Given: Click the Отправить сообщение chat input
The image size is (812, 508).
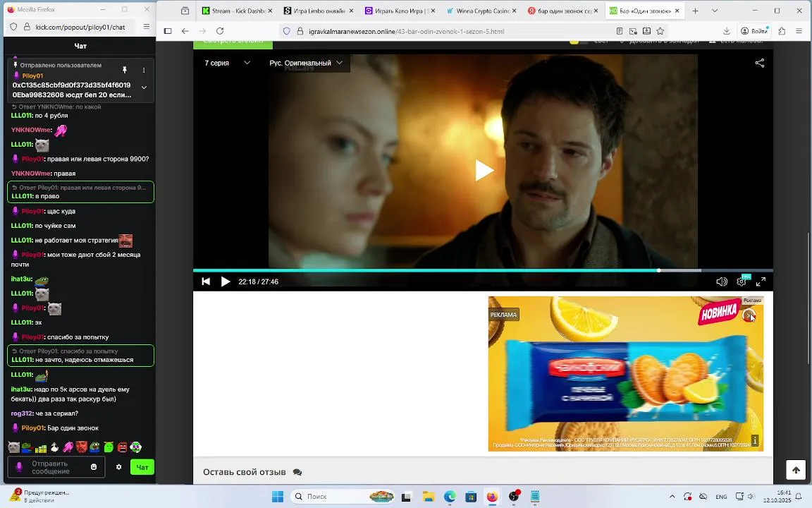Looking at the screenshot, I should tap(56, 467).
